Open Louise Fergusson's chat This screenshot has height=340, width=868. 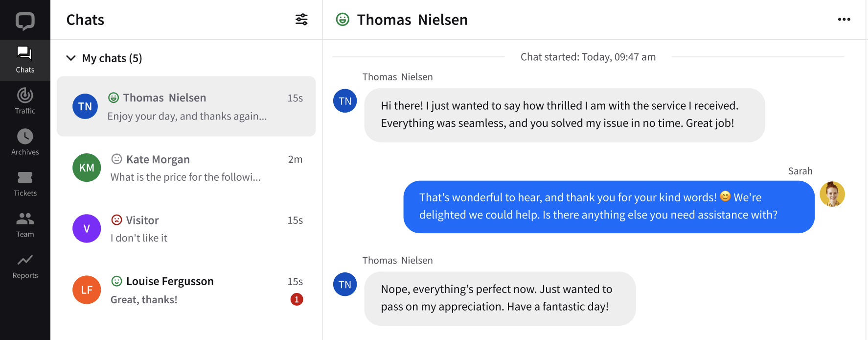click(x=186, y=290)
